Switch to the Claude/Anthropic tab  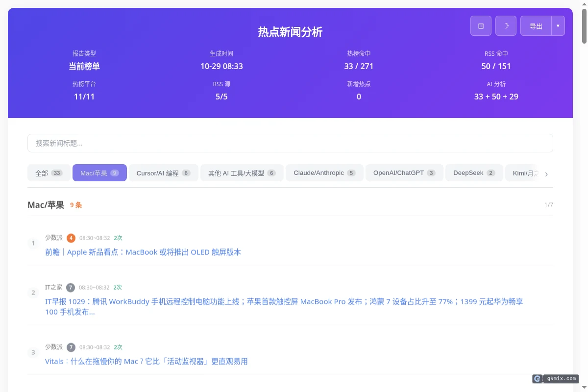point(324,173)
